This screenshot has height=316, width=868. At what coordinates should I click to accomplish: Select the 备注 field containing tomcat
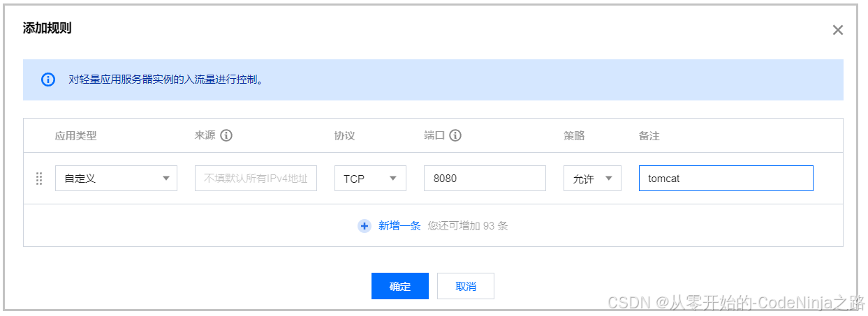(x=726, y=179)
